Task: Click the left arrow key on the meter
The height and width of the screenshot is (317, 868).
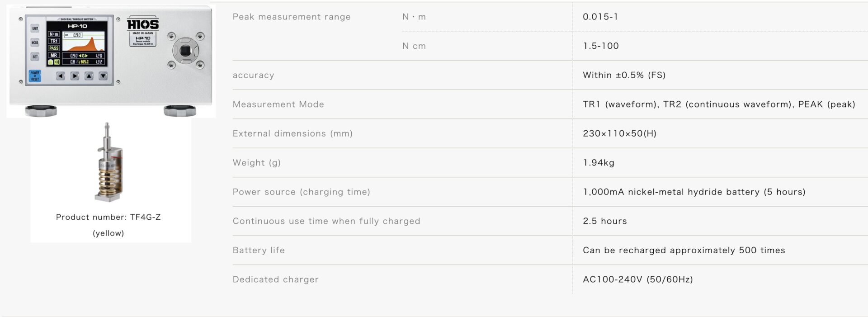Action: pos(61,76)
